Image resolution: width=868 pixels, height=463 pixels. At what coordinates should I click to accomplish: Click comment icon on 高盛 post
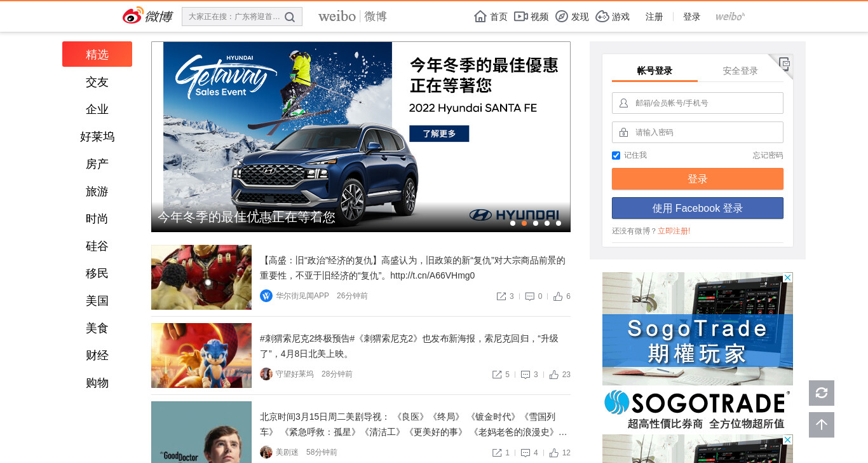point(529,296)
